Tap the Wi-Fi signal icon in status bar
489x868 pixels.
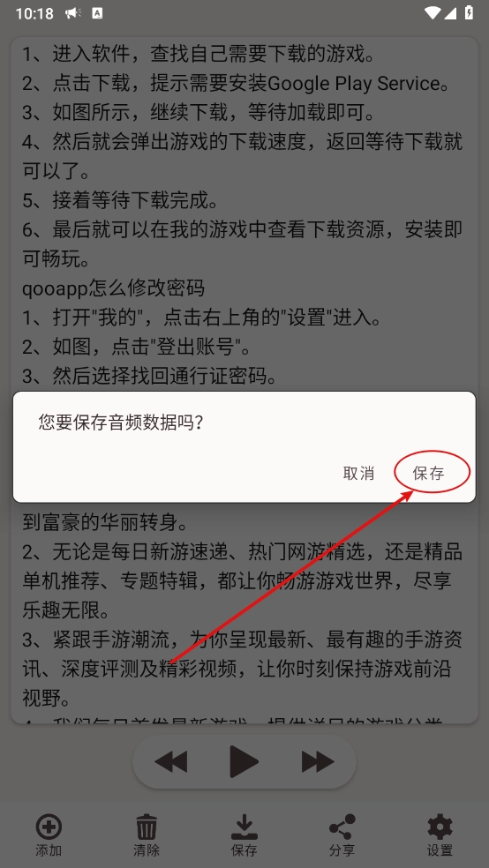[x=435, y=12]
